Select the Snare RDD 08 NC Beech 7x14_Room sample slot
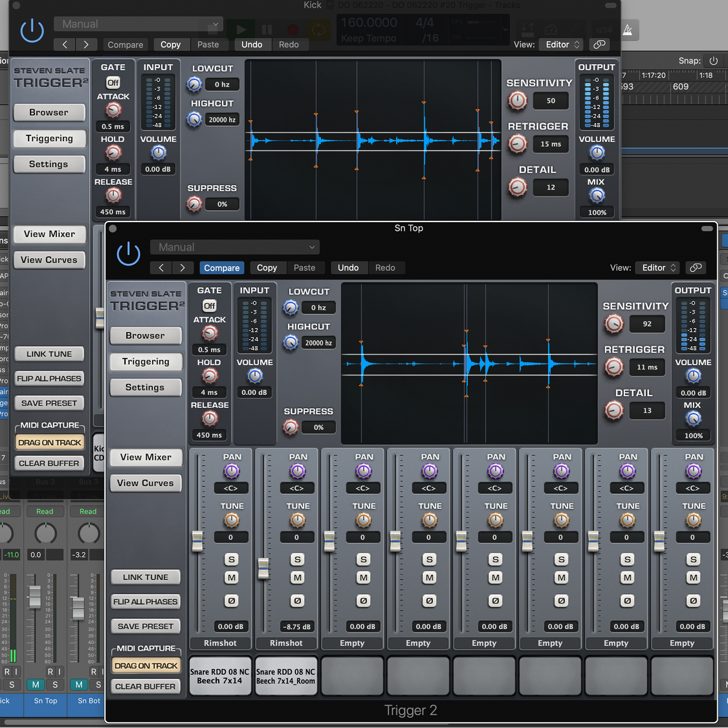Screen dimensions: 728x728 [x=286, y=676]
